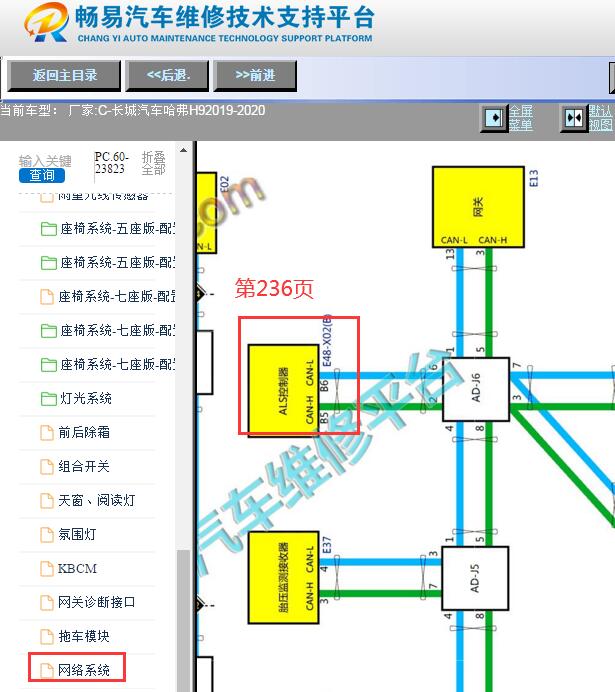Click the 拖车模块 document icon
Screen dimensions: 615x692
point(47,637)
